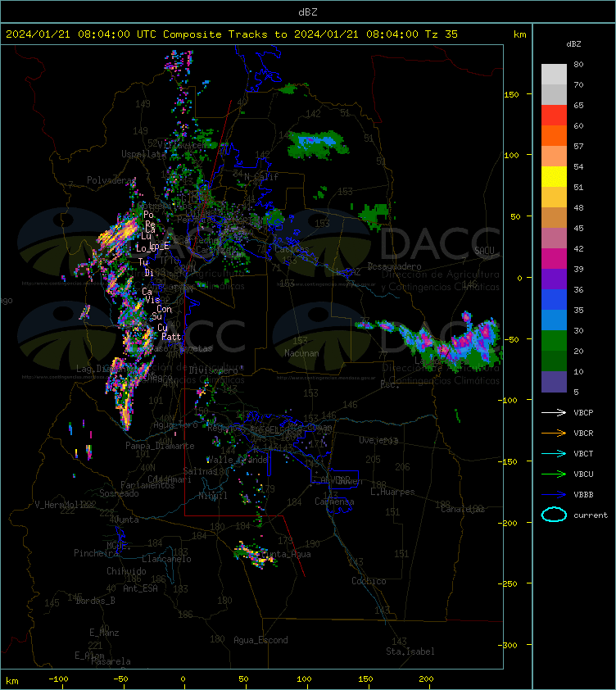
Task: Click the Cochico place label
Action: 369,581
